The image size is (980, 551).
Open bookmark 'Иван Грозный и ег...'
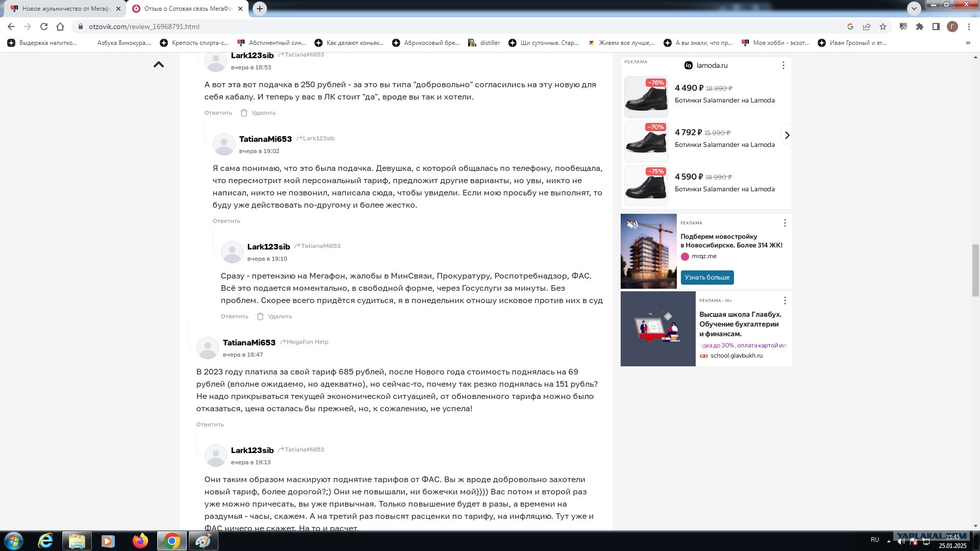point(852,43)
